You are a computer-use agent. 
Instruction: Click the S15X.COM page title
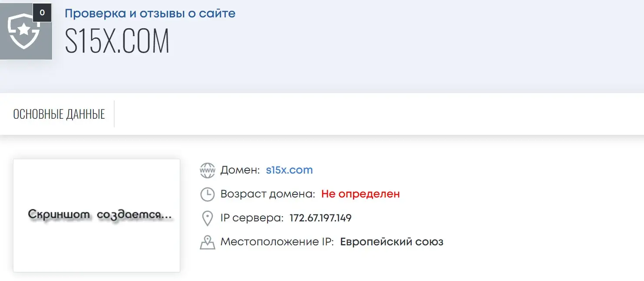pos(117,42)
